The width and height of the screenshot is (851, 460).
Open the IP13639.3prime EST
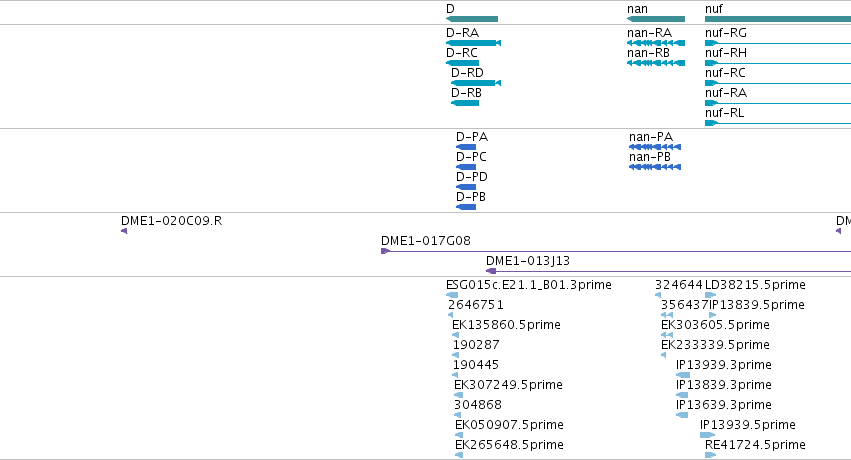click(x=682, y=416)
